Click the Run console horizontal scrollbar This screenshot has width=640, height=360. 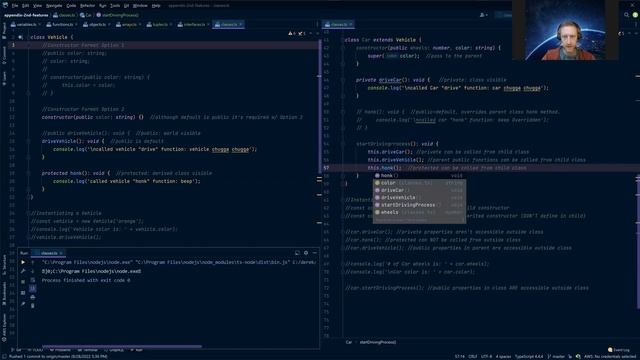(122, 347)
